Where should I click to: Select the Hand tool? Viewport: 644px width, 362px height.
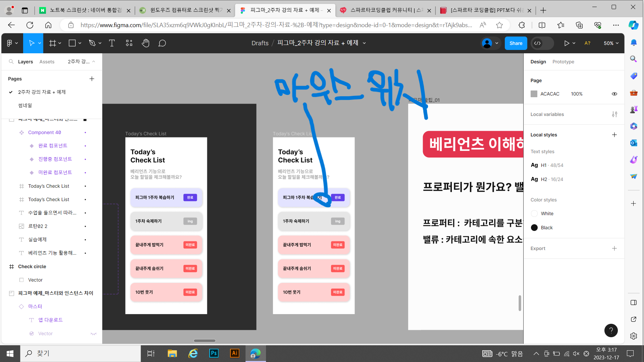coord(146,43)
